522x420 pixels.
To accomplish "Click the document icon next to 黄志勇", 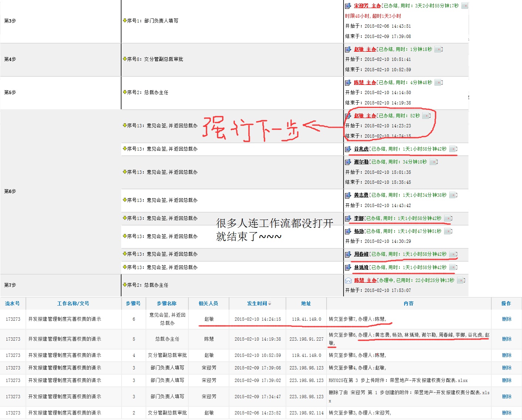I will [348, 195].
